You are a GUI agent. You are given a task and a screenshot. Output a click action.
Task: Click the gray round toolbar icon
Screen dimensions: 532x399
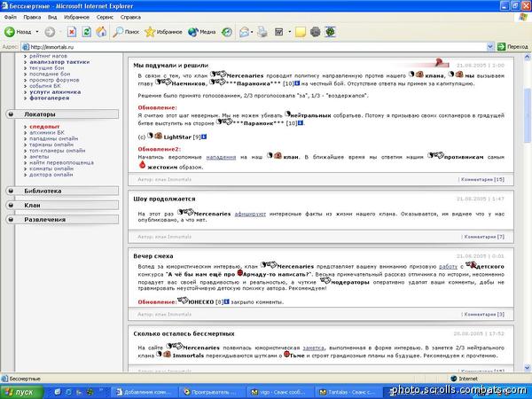pyautogui.click(x=315, y=32)
